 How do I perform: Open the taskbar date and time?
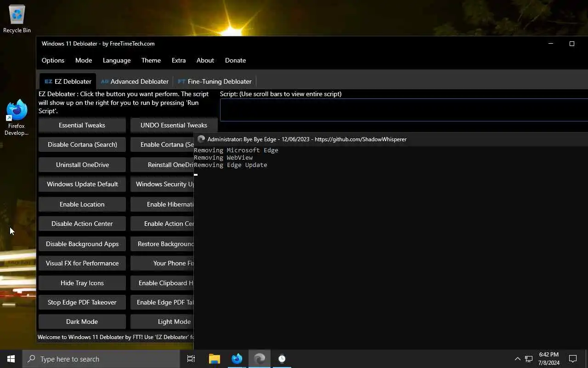[x=549, y=359]
